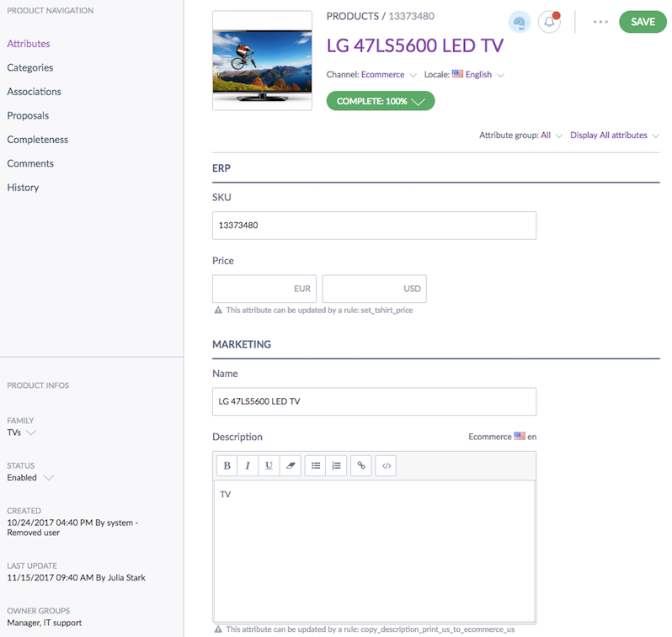Open Categories in product navigation

(x=30, y=67)
